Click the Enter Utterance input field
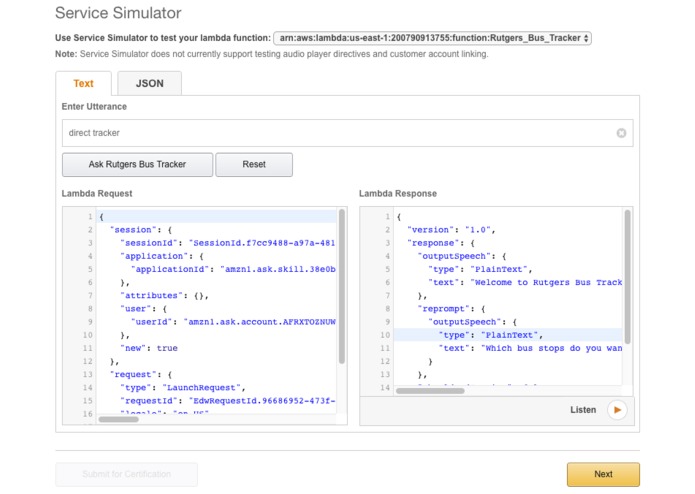The width and height of the screenshot is (695, 494). (347, 133)
